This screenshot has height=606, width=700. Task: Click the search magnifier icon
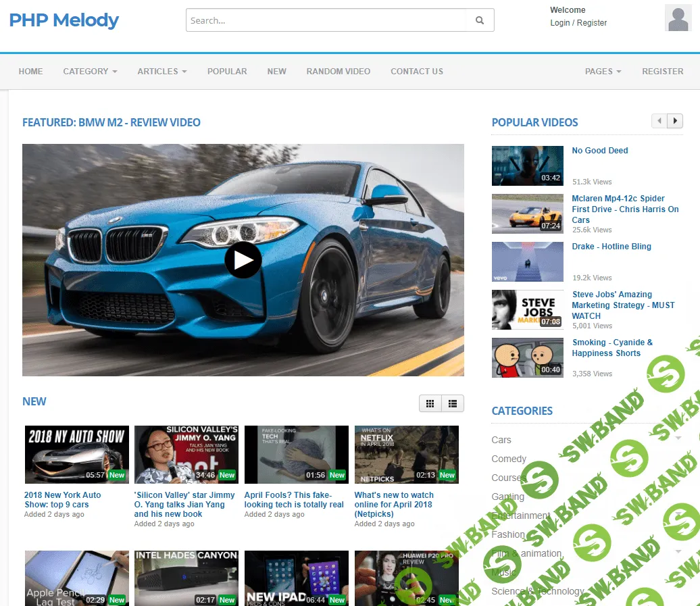[480, 20]
